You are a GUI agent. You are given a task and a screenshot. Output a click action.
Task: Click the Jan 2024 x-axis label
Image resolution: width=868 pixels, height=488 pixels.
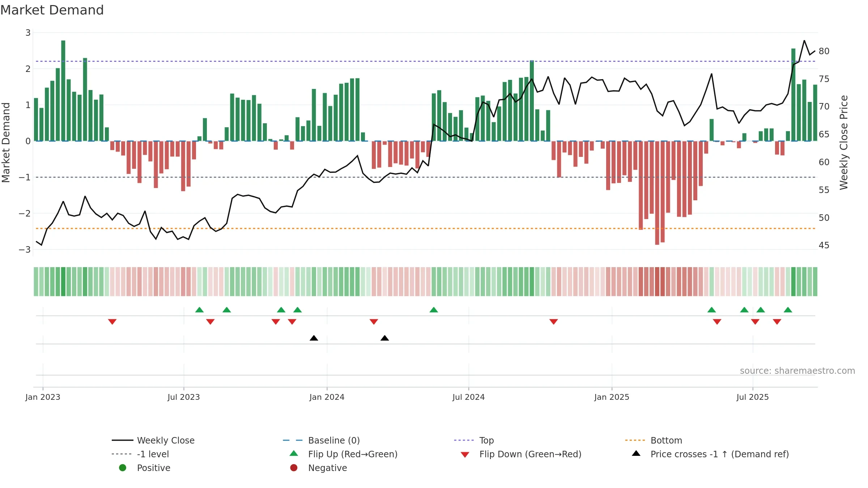pos(327,397)
